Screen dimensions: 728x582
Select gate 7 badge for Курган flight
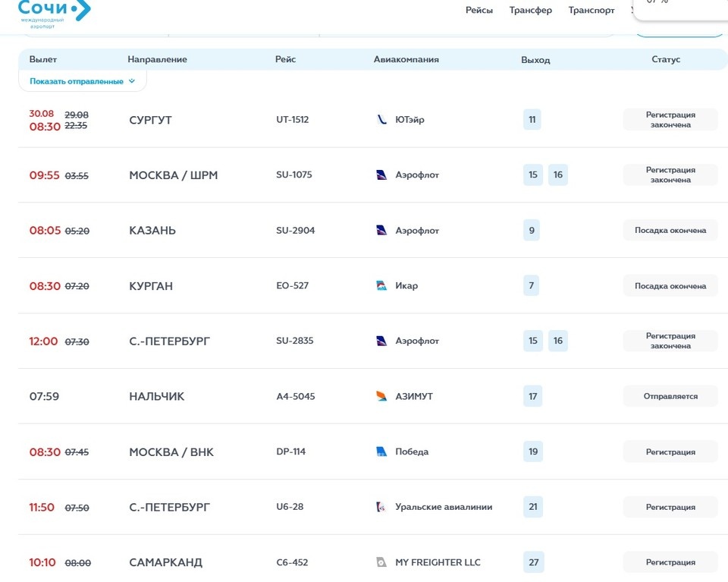click(x=531, y=285)
